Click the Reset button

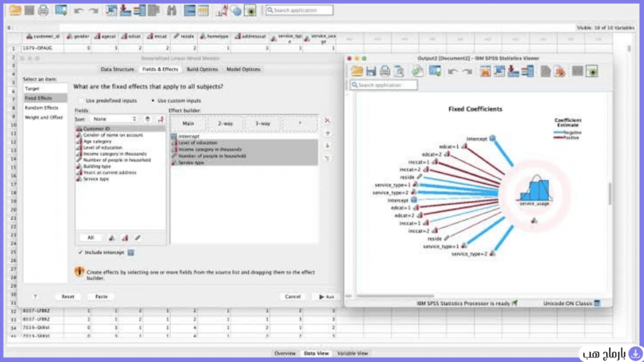[x=68, y=297]
